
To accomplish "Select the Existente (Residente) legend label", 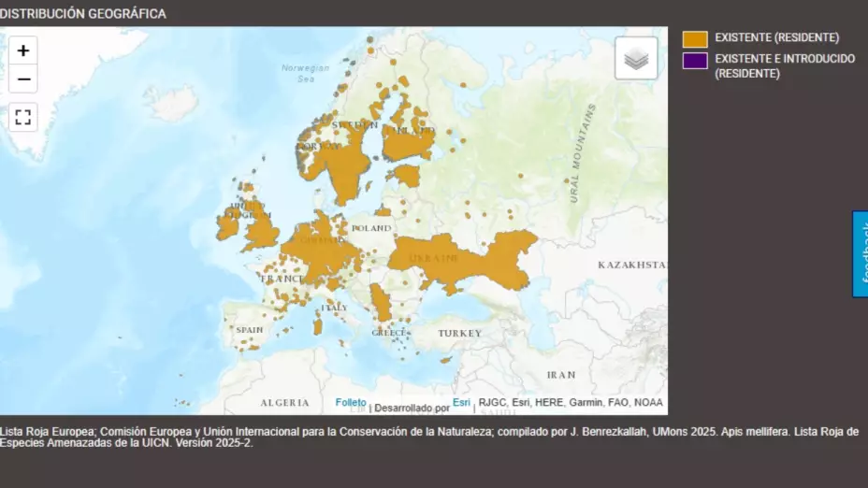I will (x=776, y=38).
